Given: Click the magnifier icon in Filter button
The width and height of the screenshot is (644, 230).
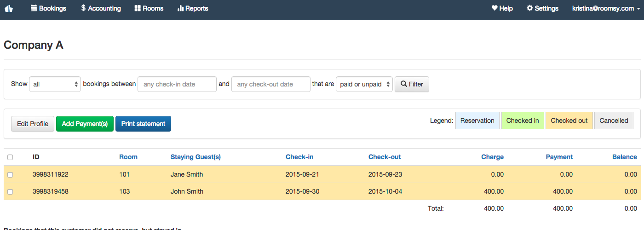Looking at the screenshot, I should [x=404, y=84].
